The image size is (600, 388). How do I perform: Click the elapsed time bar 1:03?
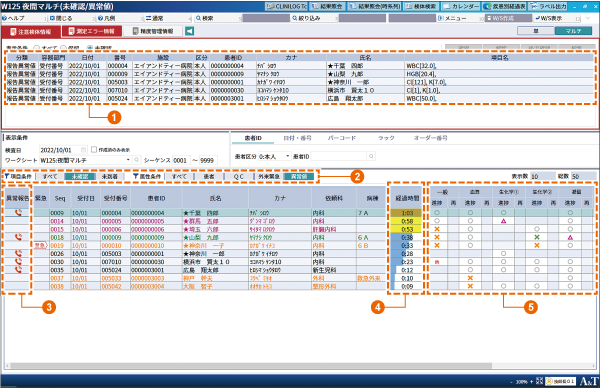point(406,213)
